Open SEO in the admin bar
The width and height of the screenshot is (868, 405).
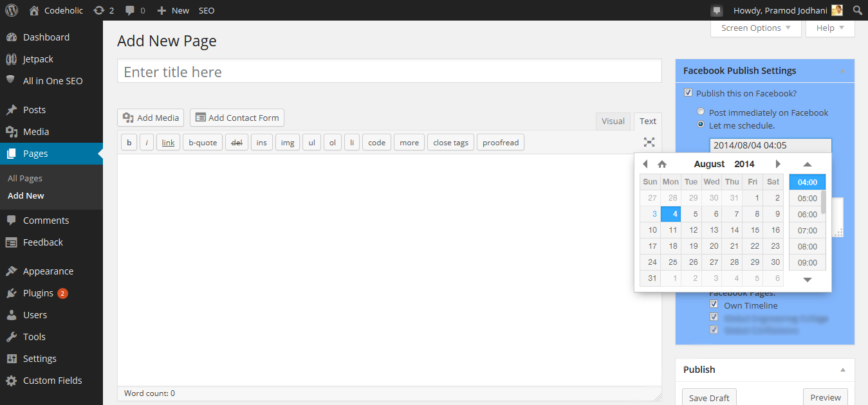[207, 10]
